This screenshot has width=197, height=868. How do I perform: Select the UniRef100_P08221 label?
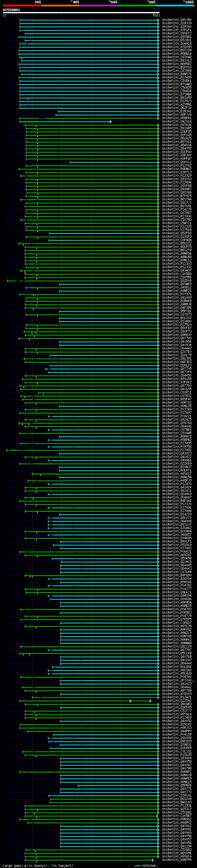tap(177, 416)
